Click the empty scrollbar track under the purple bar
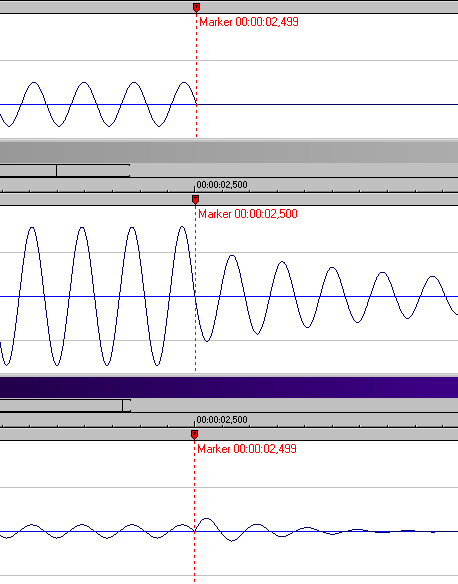 point(295,405)
